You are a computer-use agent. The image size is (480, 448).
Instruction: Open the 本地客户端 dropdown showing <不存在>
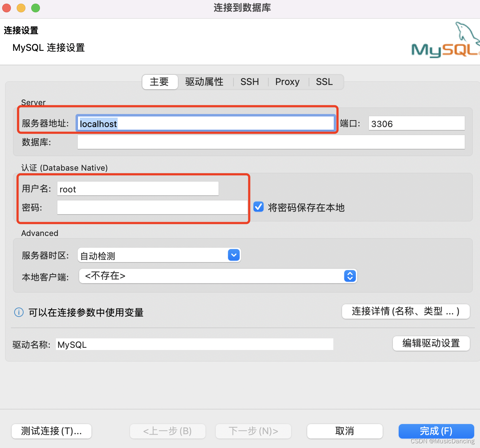[214, 276]
